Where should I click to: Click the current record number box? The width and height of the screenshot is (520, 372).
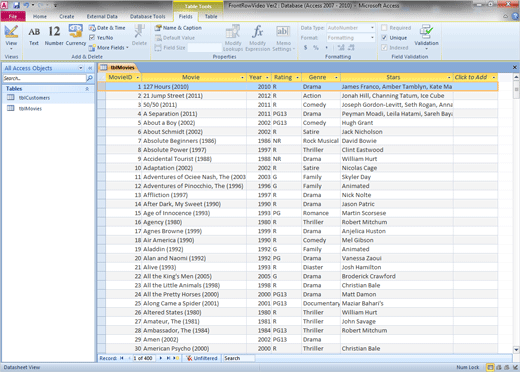pyautogui.click(x=143, y=358)
